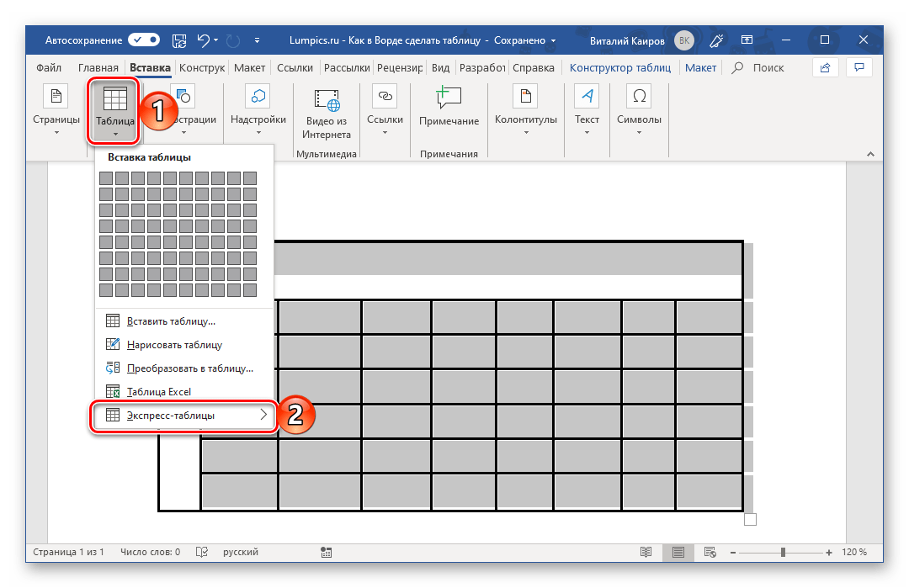Screen dimensions: 909x588
Task: Click the ВК user account avatar
Action: (684, 40)
